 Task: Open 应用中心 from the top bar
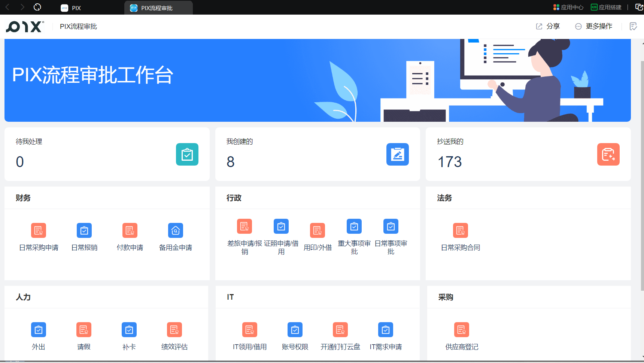pyautogui.click(x=568, y=7)
